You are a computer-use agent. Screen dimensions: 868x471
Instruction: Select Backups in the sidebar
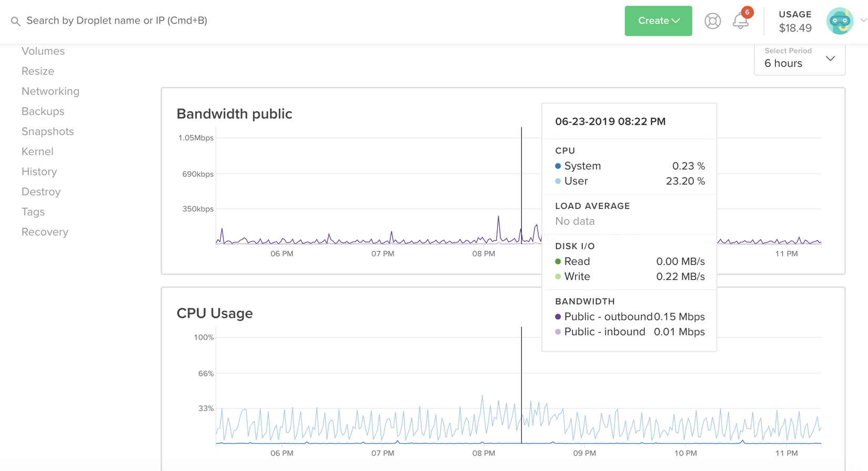(43, 111)
